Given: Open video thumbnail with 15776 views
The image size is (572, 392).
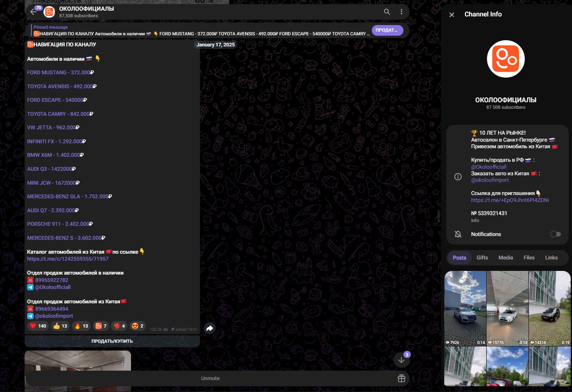Looking at the screenshot, I should [x=508, y=308].
